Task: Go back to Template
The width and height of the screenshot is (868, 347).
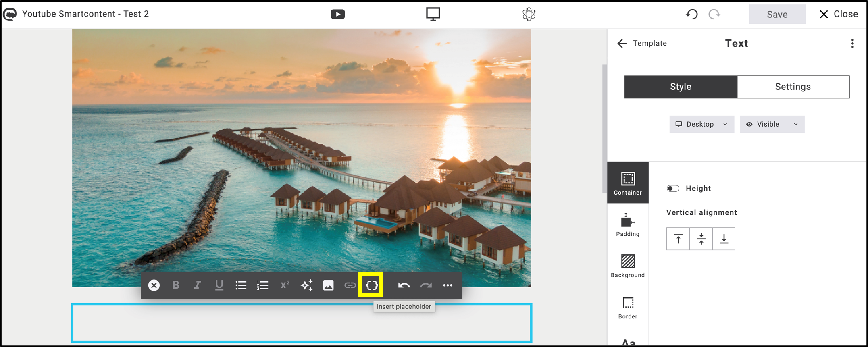Action: [x=642, y=43]
